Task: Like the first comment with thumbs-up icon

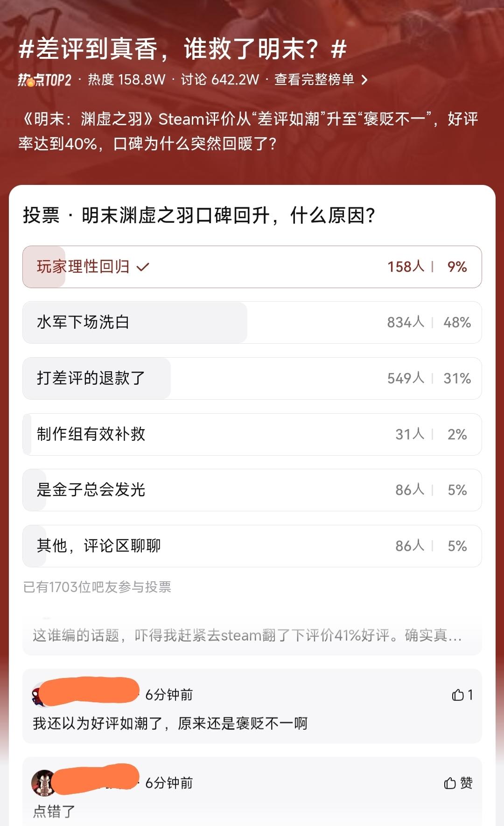Action: pos(462,695)
